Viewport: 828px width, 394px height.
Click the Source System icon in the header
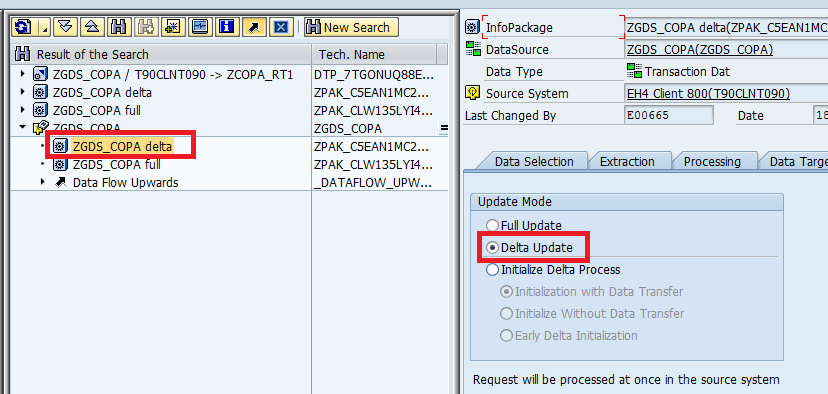(x=473, y=93)
